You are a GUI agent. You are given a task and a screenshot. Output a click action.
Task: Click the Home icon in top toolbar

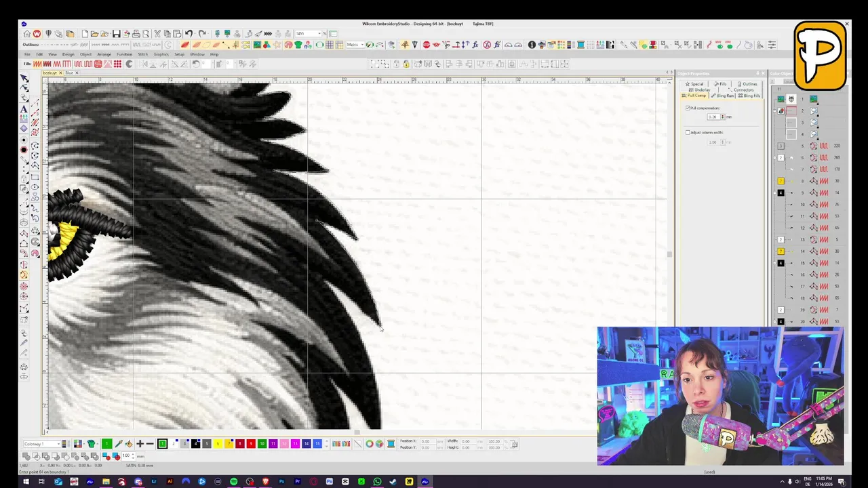point(27,33)
